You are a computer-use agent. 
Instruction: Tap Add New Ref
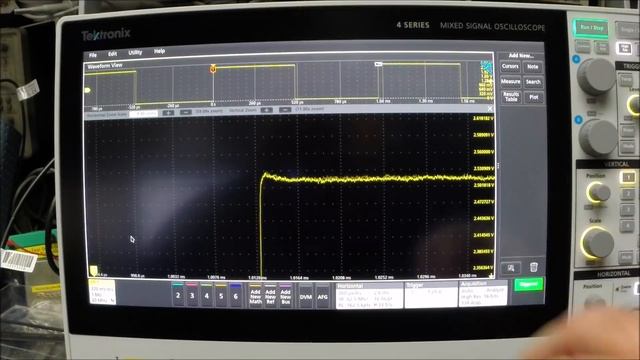point(270,296)
